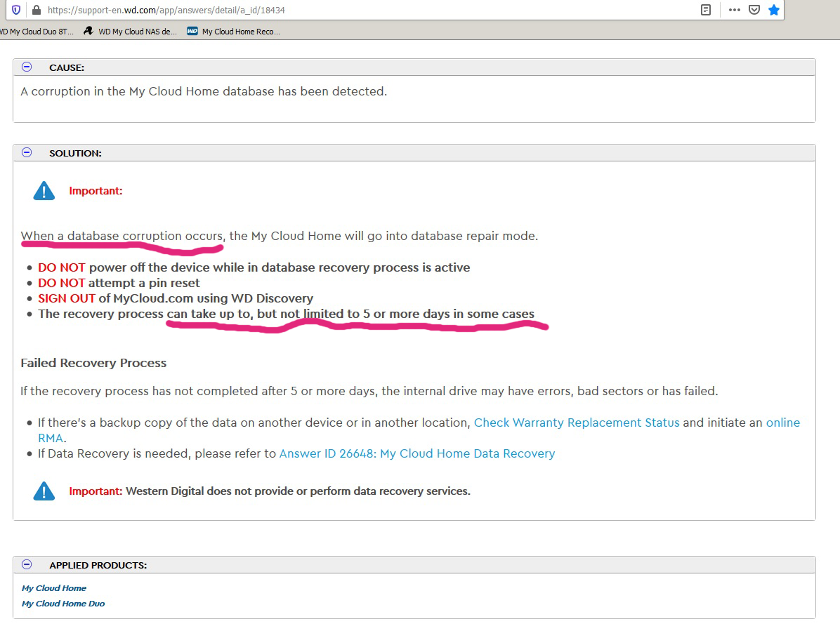Viewport: 840px width, 631px height.
Task: Open My Cloud Home Reco... bookmark
Action: [234, 32]
